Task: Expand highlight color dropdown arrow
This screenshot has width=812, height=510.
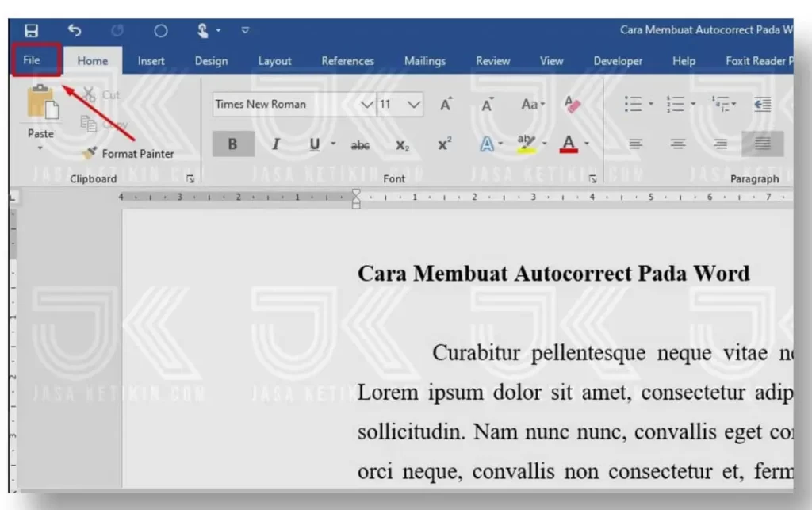Action: click(x=545, y=144)
